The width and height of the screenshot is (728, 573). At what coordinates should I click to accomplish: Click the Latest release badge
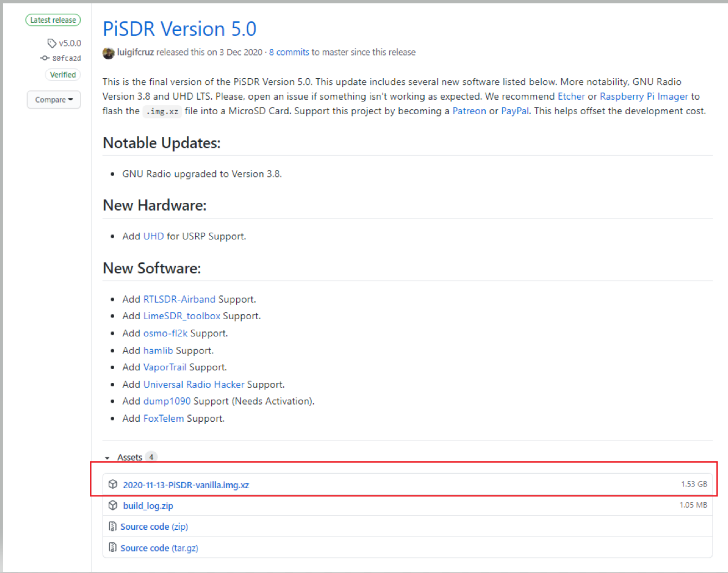tap(53, 20)
